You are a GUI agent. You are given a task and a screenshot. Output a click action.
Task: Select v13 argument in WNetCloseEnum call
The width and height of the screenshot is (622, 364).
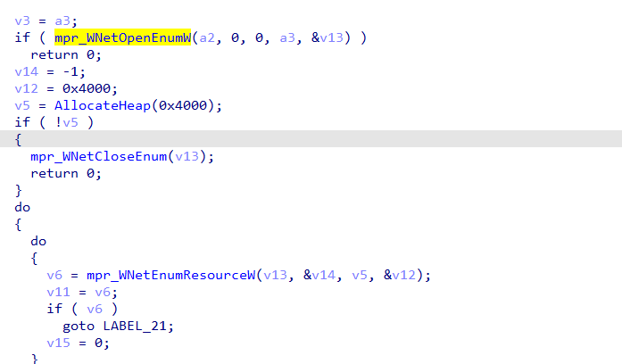[x=187, y=157]
